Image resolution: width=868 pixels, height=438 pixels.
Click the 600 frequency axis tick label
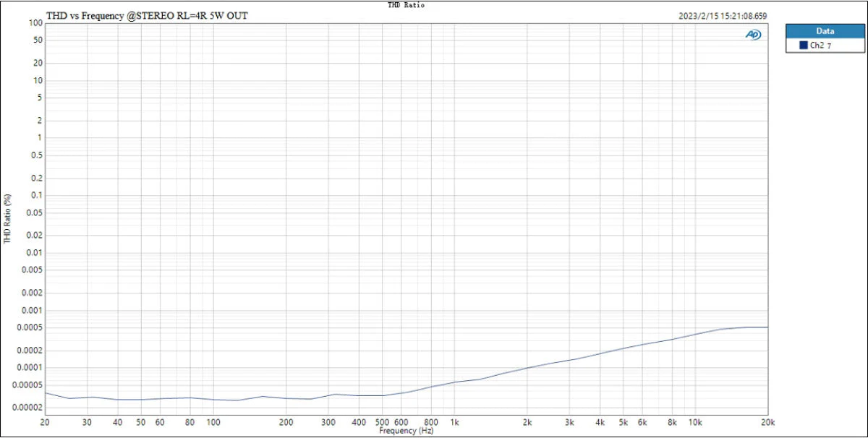401,422
